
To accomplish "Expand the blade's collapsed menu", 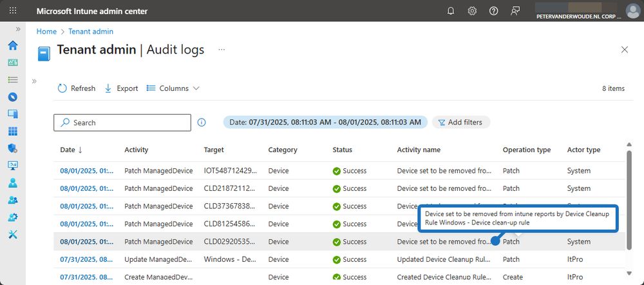I will tap(34, 81).
